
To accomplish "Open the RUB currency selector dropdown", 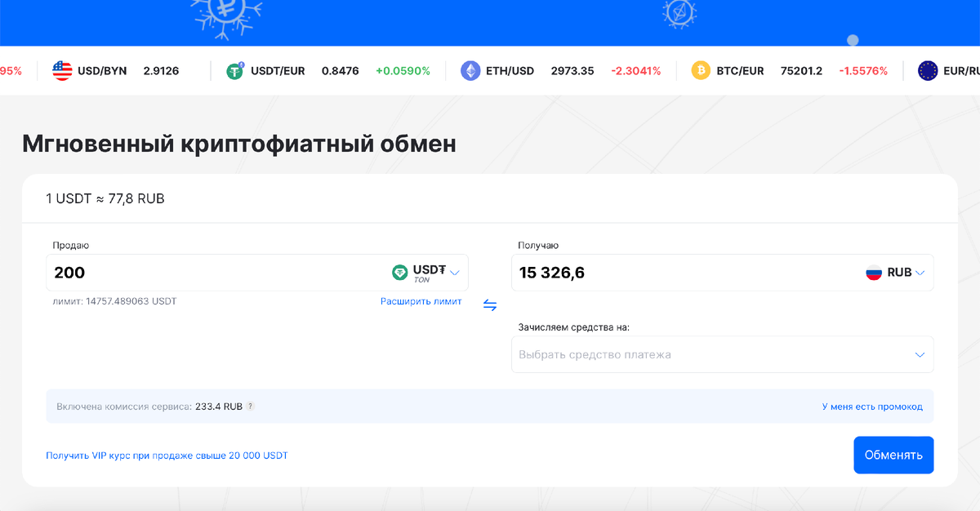I will point(922,273).
